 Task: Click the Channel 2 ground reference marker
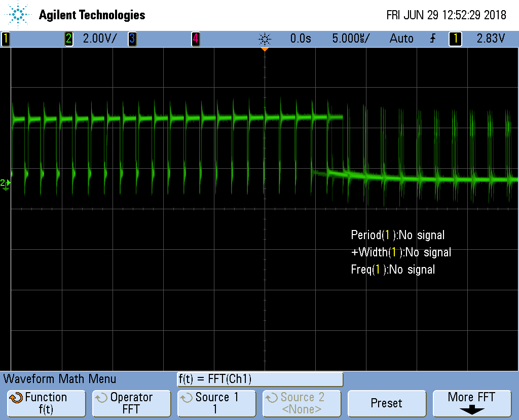tap(5, 185)
